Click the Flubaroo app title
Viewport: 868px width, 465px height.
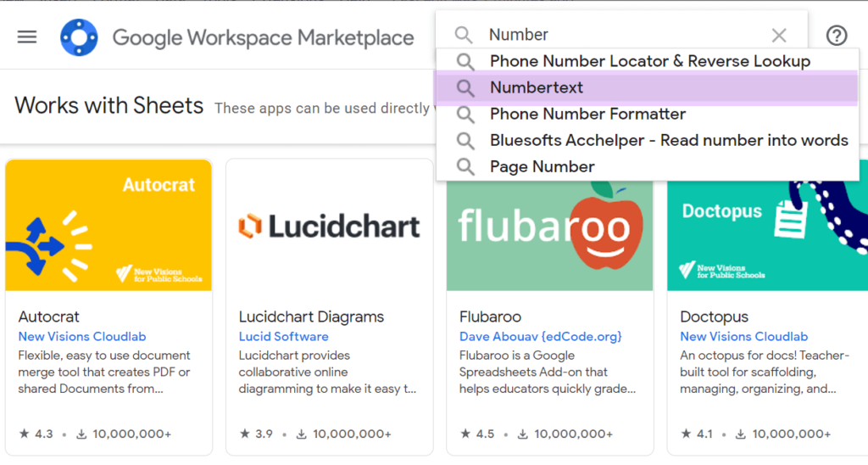click(490, 317)
